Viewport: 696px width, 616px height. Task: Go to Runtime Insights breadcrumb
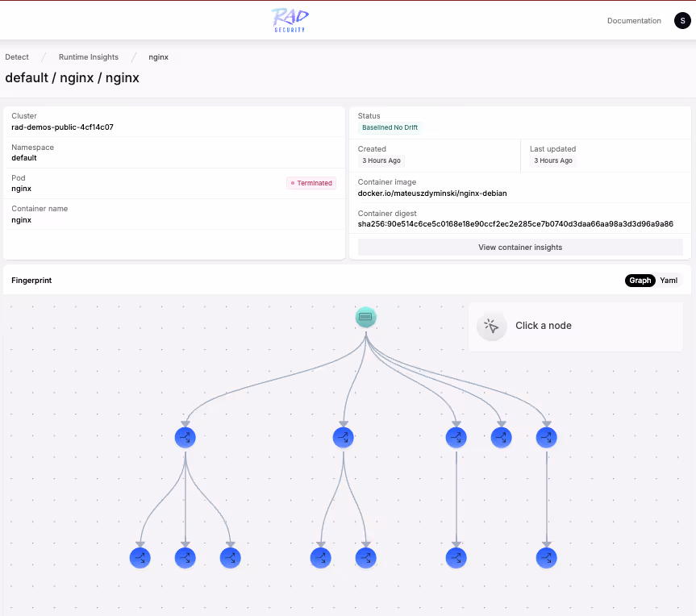[89, 57]
